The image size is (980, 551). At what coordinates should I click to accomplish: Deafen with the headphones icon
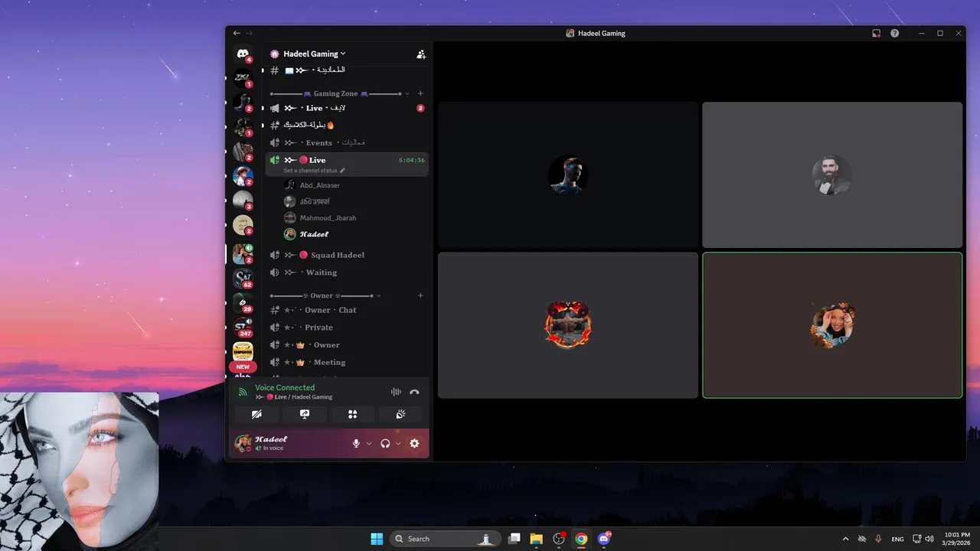(x=385, y=443)
